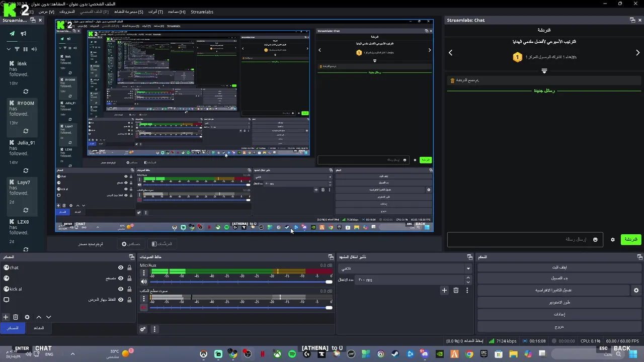
Task: Go to next leaderboard item in chat
Action: coord(637,52)
